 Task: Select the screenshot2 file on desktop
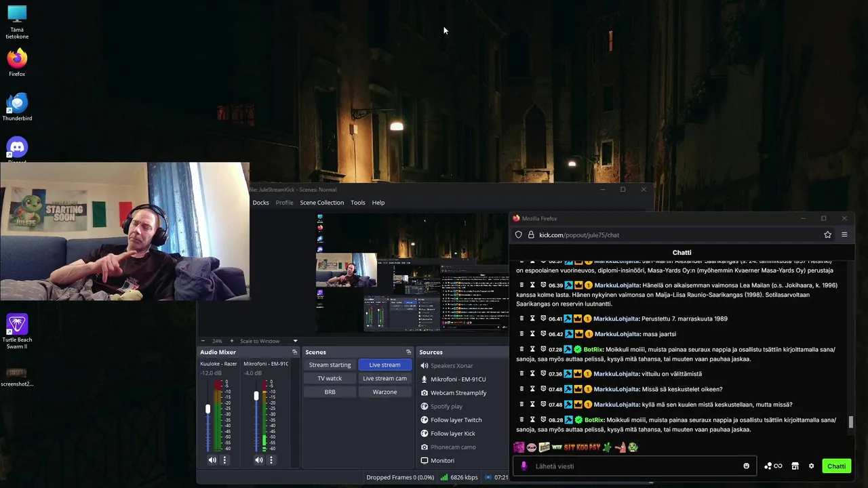point(17,377)
